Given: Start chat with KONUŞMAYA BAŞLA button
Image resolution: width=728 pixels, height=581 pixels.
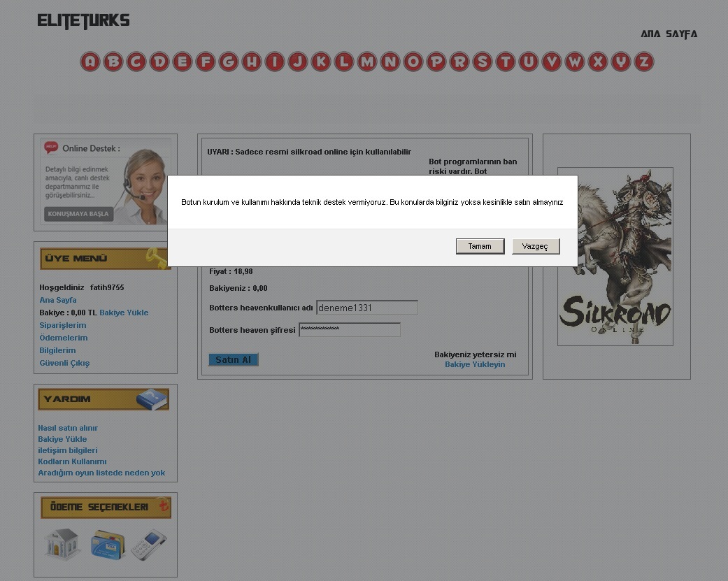Looking at the screenshot, I should pos(78,214).
